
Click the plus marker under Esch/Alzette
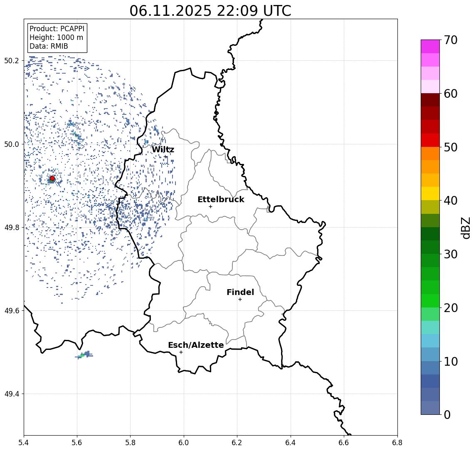click(x=181, y=352)
